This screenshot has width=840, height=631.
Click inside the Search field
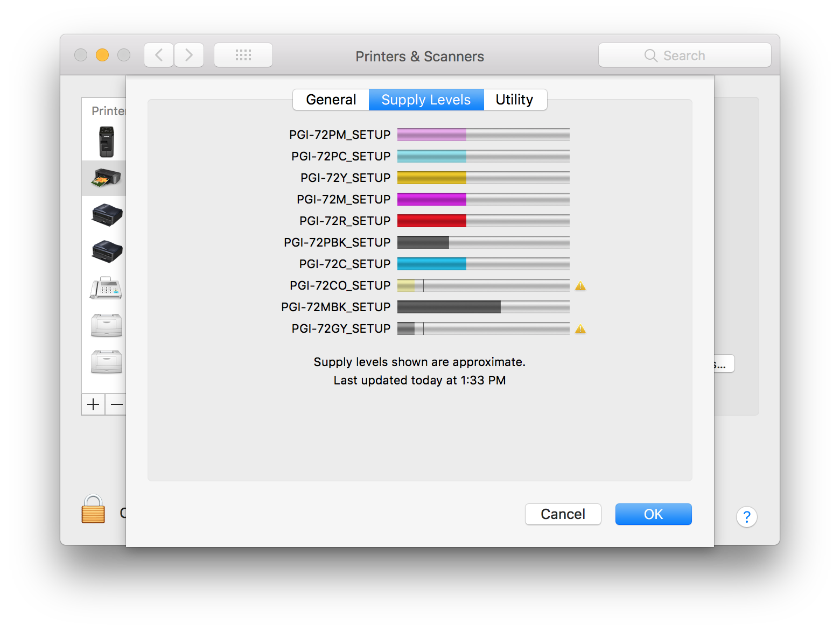684,55
